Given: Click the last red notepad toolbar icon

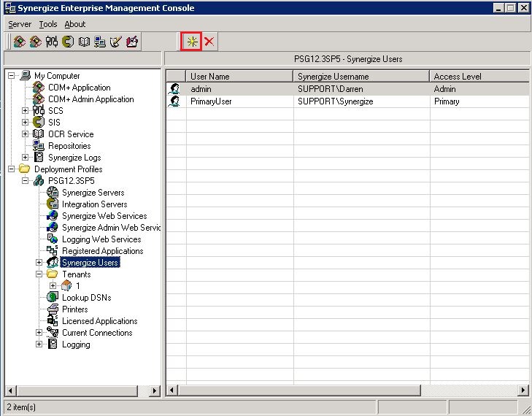Looking at the screenshot, I should [x=132, y=42].
